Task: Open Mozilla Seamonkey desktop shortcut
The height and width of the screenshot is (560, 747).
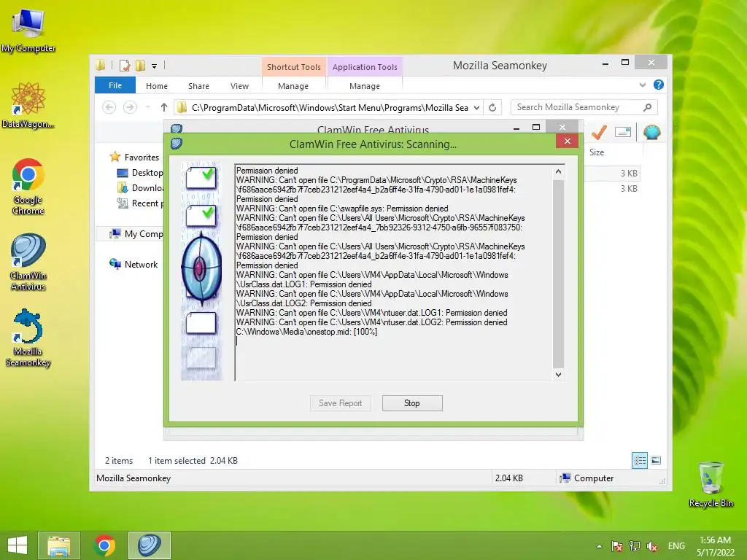Action: click(28, 338)
